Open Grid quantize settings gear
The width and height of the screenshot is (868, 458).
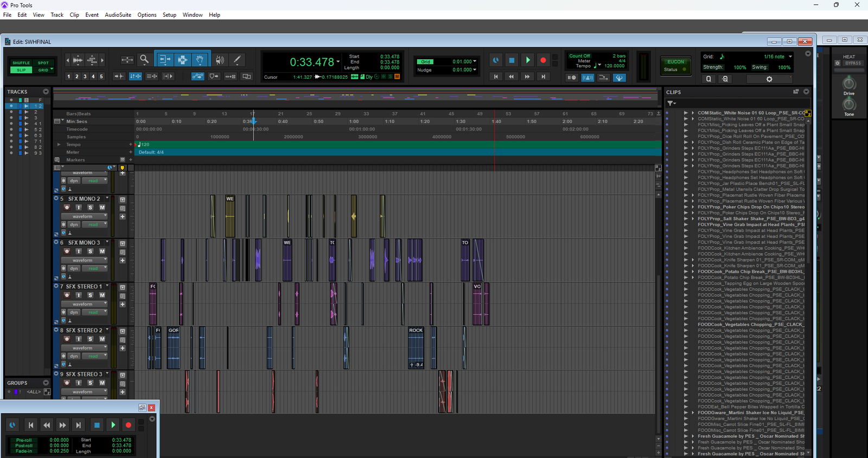(x=769, y=79)
